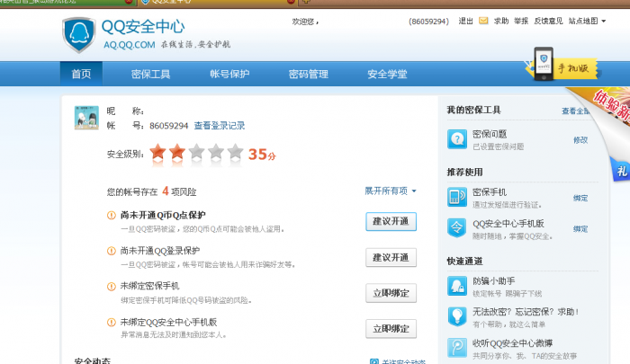This screenshot has height=364, width=630.
Task: Open the 首页 navigation tab
Action: coord(81,74)
